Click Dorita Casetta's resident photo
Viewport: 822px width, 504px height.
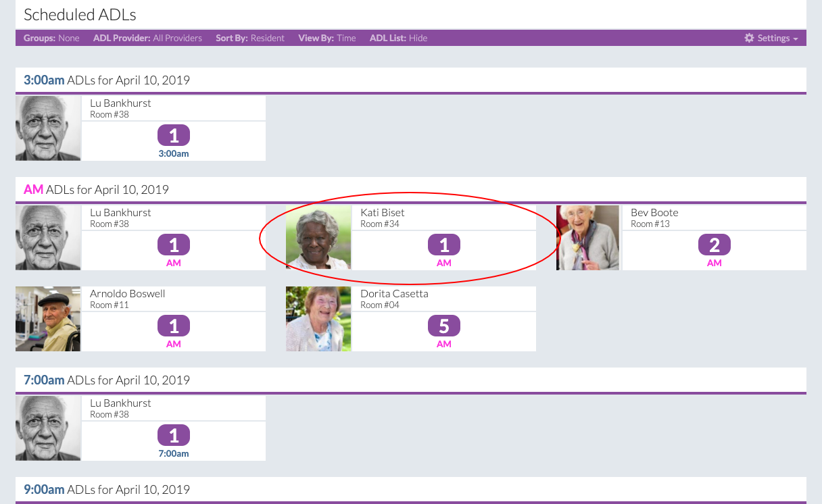(x=318, y=319)
